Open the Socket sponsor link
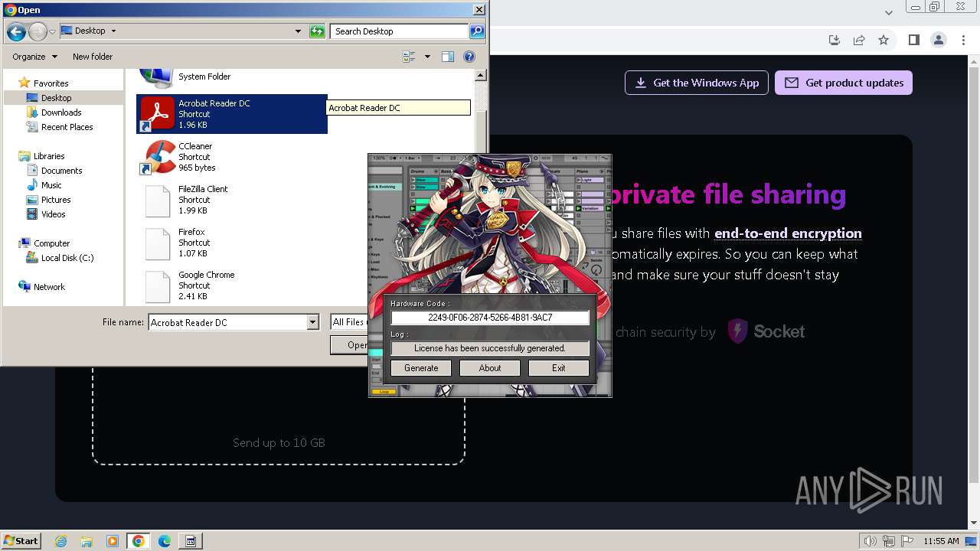 tap(766, 331)
